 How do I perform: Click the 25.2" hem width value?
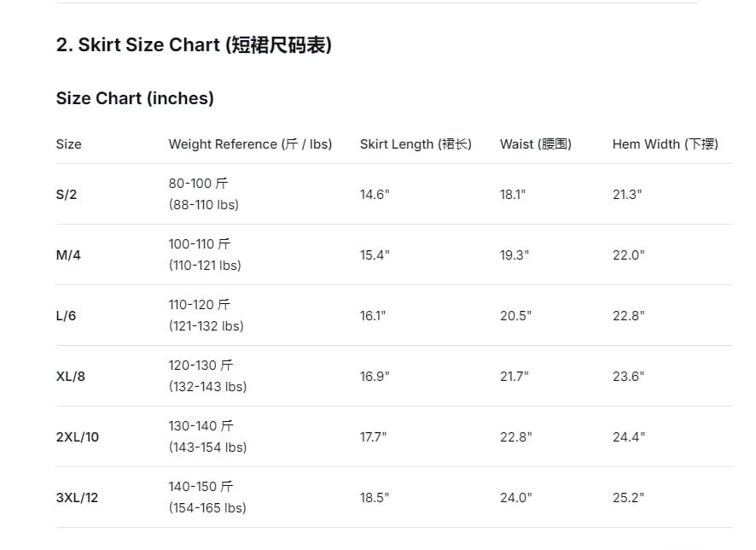point(628,498)
